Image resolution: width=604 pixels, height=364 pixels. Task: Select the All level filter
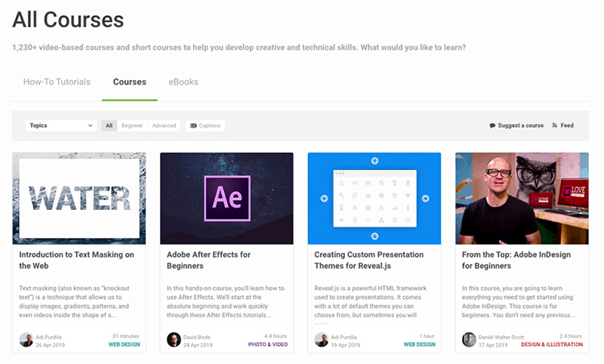click(x=109, y=125)
